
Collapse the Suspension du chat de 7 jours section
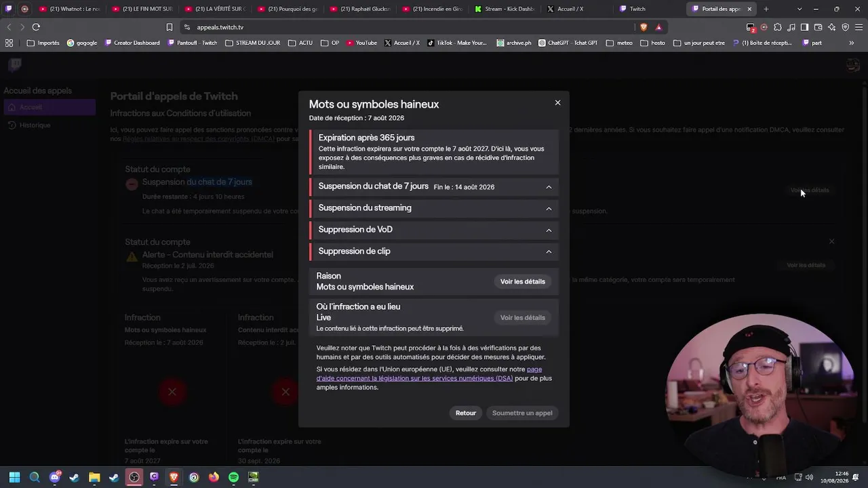click(x=549, y=187)
